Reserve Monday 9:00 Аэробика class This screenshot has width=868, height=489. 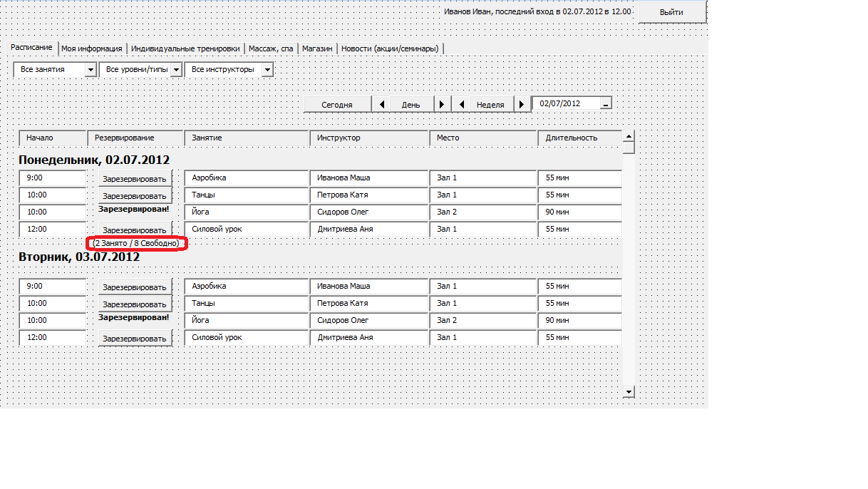pos(135,179)
